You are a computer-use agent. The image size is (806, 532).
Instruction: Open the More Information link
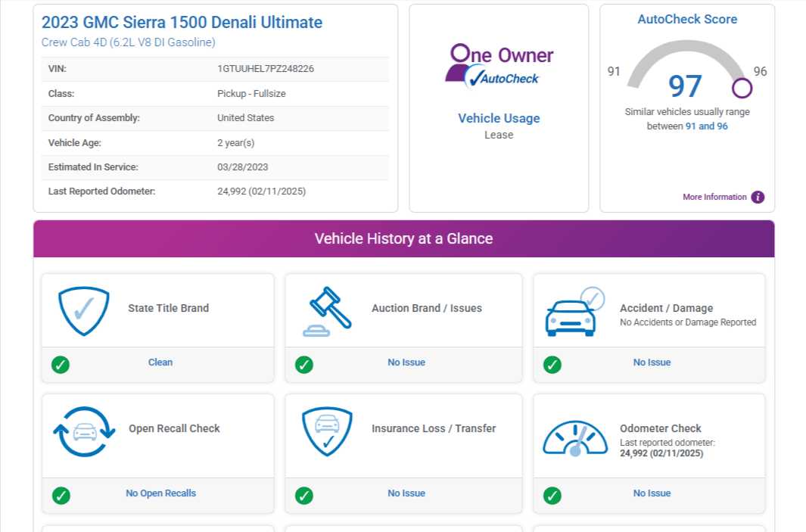(714, 198)
